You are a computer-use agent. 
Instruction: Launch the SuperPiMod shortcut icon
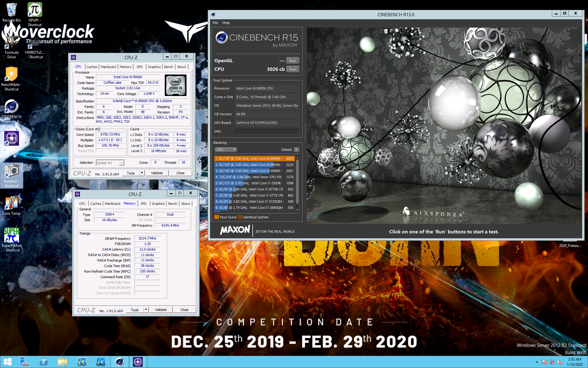click(x=11, y=235)
